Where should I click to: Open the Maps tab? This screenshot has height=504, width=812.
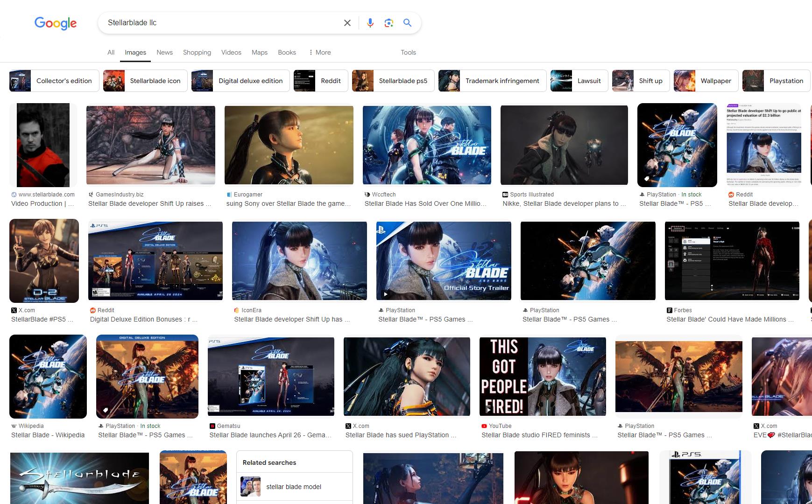pos(260,52)
